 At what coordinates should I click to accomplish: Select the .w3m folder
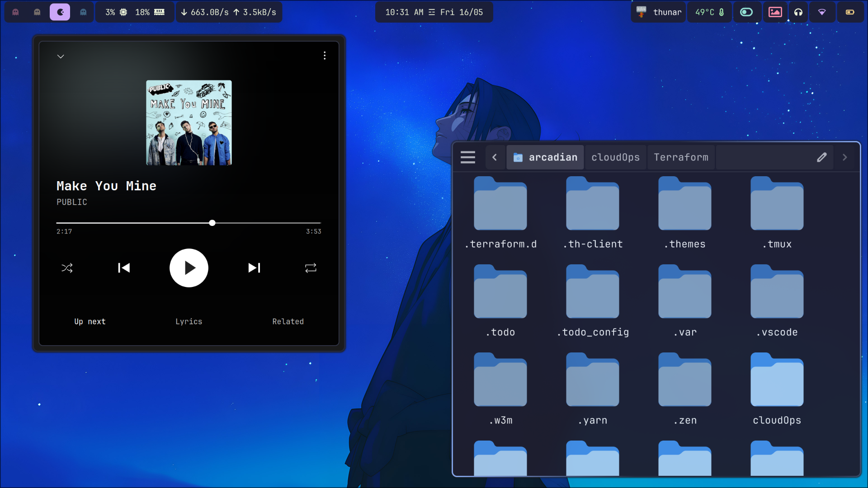point(500,389)
